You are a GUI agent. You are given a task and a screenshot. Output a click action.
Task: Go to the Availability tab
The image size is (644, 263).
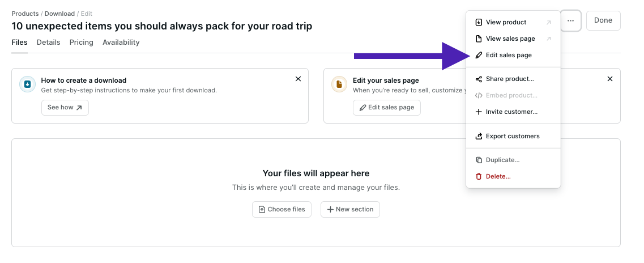coord(121,43)
